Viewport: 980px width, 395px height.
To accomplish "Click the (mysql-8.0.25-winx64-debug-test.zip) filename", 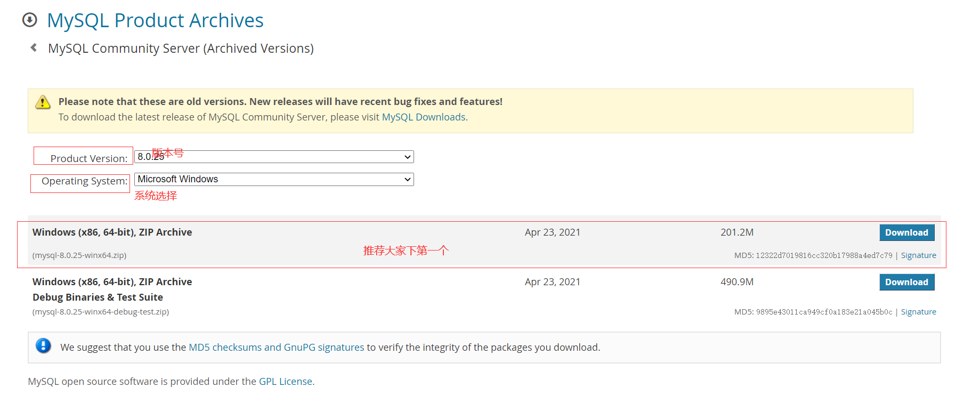I will click(101, 312).
